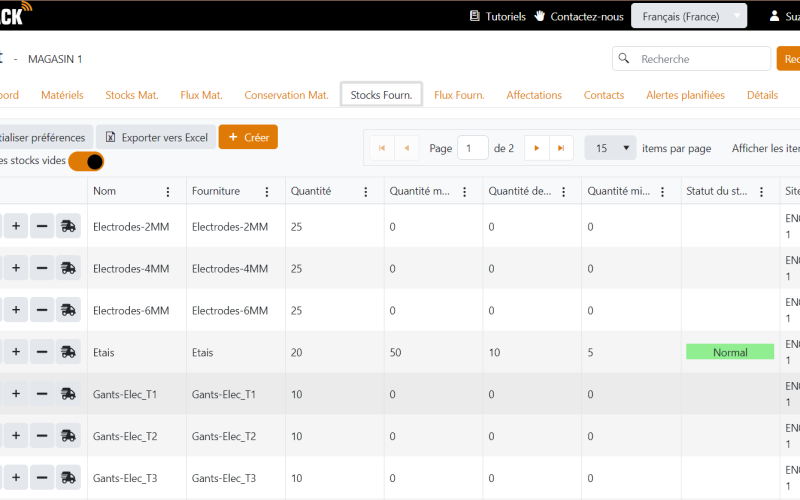Click truck icon in Electrodes-6MM row
800x500 pixels.
tap(68, 310)
